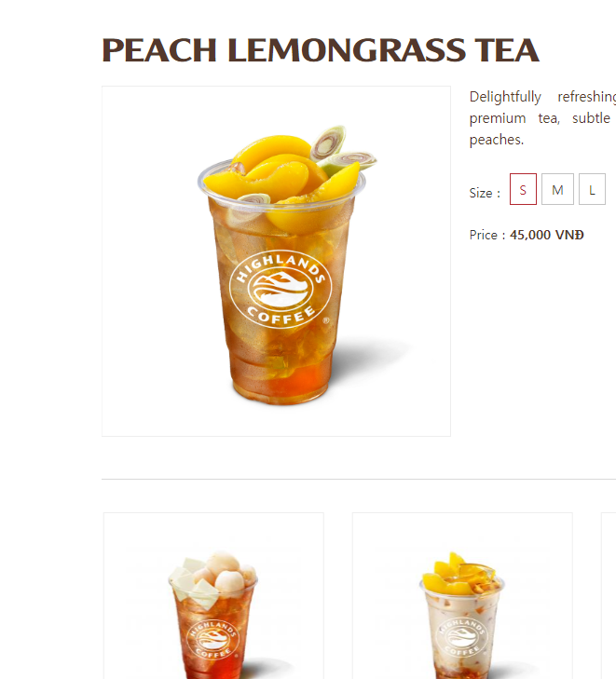Viewport: 616px width, 679px height.
Task: Open the partially visible third product card
Action: click(x=609, y=596)
